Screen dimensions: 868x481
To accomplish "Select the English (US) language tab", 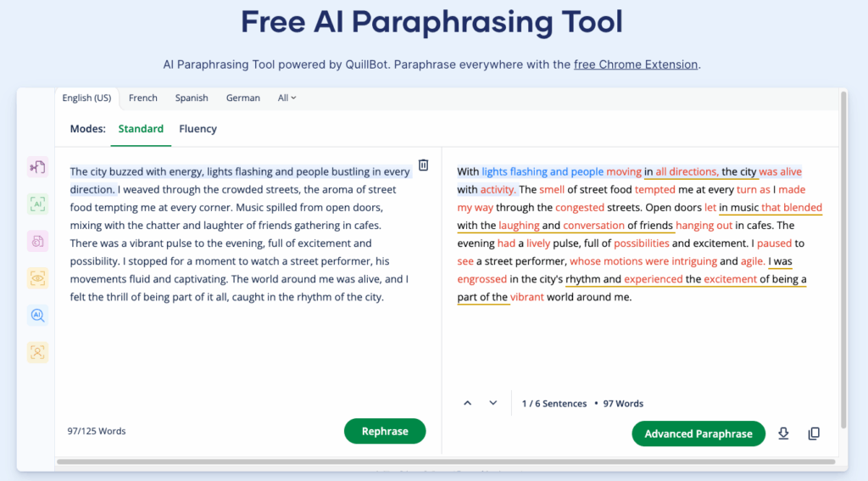I will [x=86, y=98].
